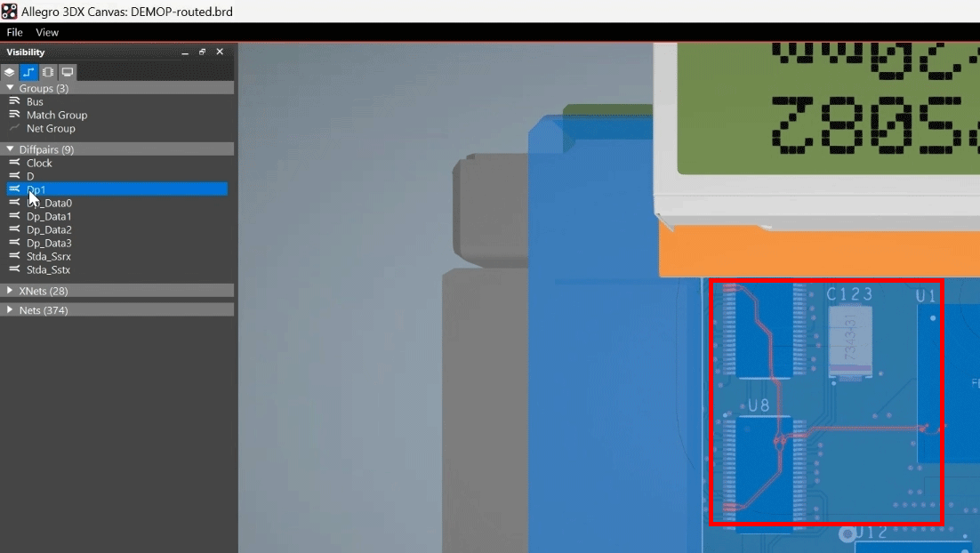Viewport: 980px width, 553px height.
Task: Click the Dp_Data2 diffpair icon
Action: [x=14, y=229]
